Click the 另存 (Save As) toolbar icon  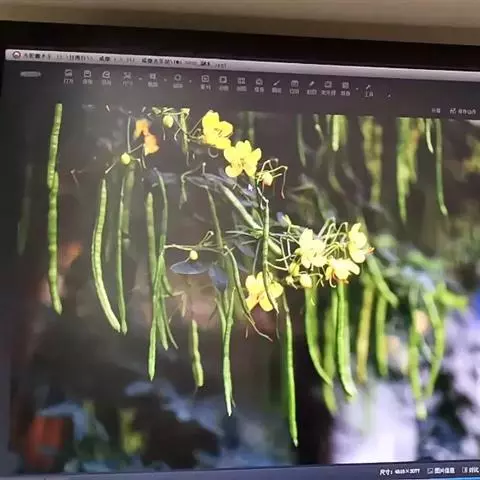point(106,78)
